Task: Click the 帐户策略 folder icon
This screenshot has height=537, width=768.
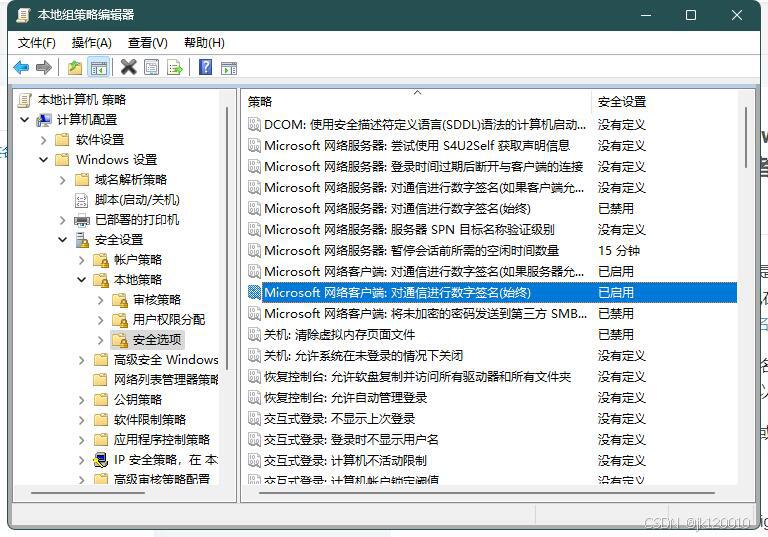Action: 101,260
